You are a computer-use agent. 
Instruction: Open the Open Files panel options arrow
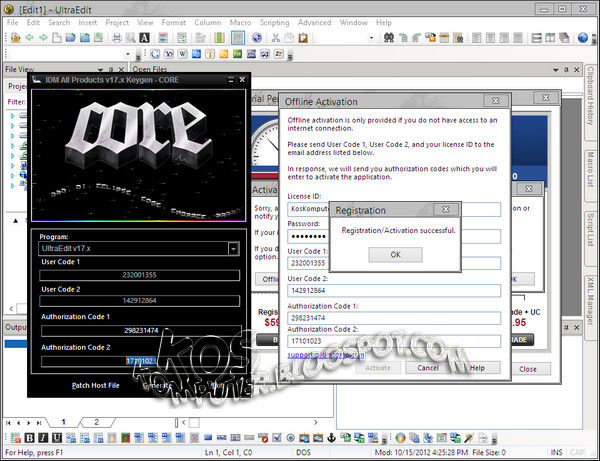(x=556, y=70)
